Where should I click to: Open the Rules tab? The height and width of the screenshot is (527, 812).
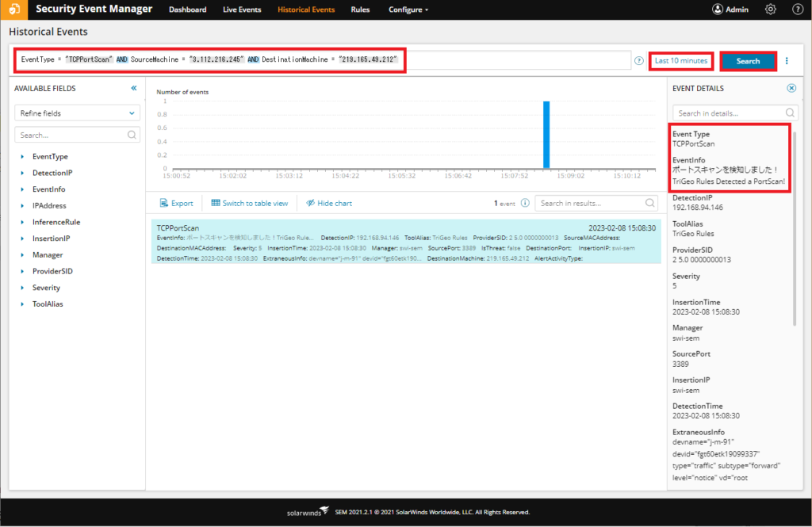click(x=360, y=10)
